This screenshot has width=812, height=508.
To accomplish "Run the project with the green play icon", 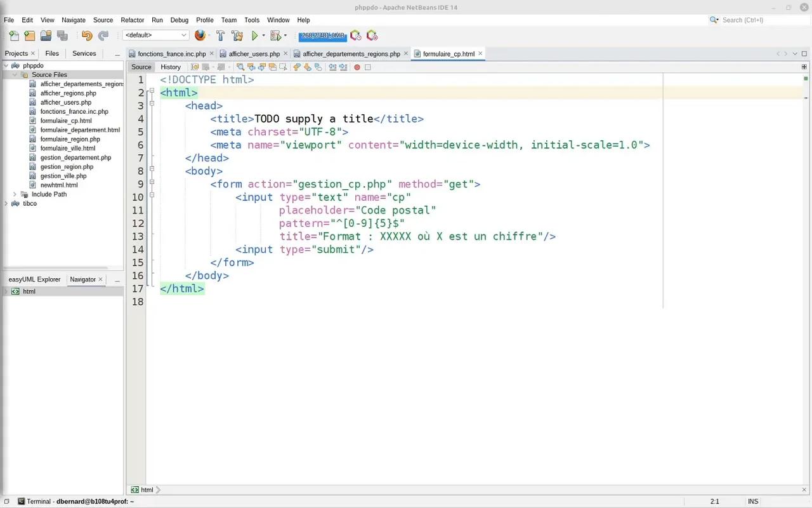I will point(255,36).
